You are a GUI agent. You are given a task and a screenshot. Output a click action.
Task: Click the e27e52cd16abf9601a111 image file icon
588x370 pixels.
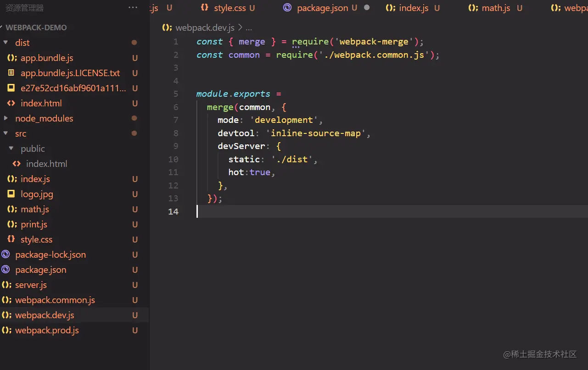point(11,88)
